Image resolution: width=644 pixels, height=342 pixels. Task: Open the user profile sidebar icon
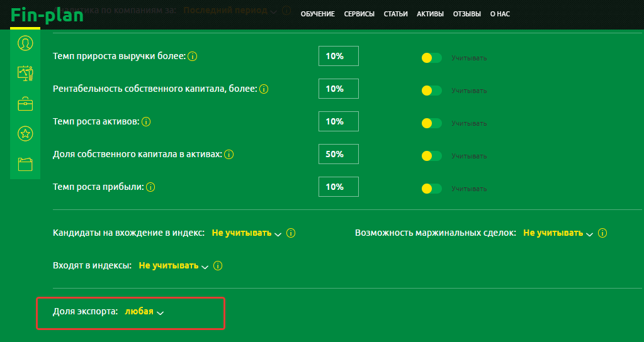tap(25, 43)
